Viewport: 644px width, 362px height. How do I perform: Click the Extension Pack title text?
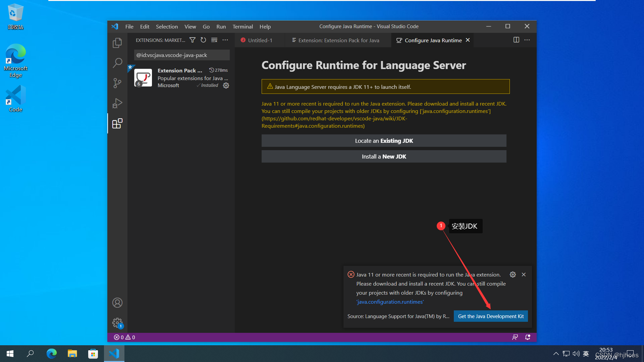(180, 70)
